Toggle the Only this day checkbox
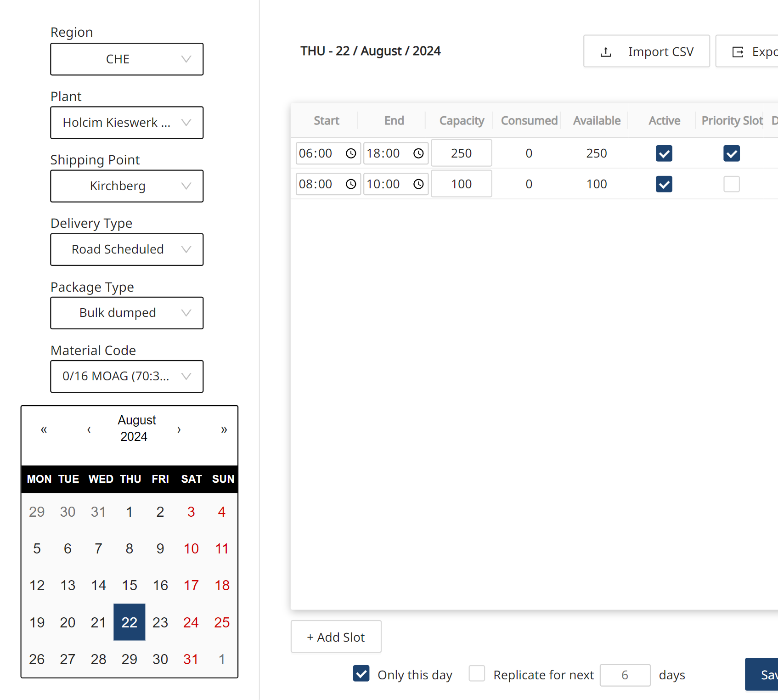Image resolution: width=778 pixels, height=700 pixels. point(361,674)
